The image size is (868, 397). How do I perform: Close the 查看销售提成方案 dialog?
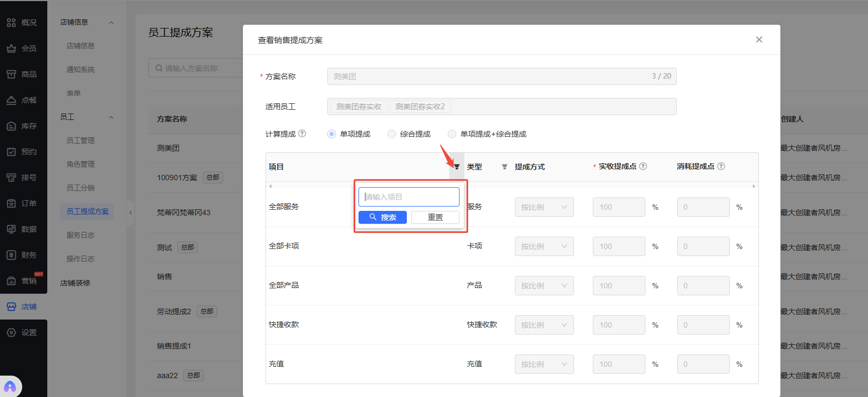click(x=759, y=39)
